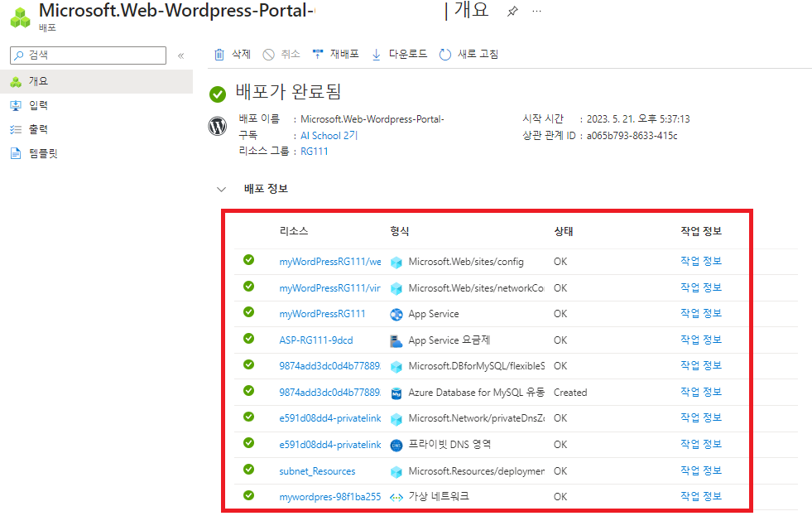The width and height of the screenshot is (812, 516).
Task: Open subnet_Resources resource link
Action: pyautogui.click(x=317, y=471)
